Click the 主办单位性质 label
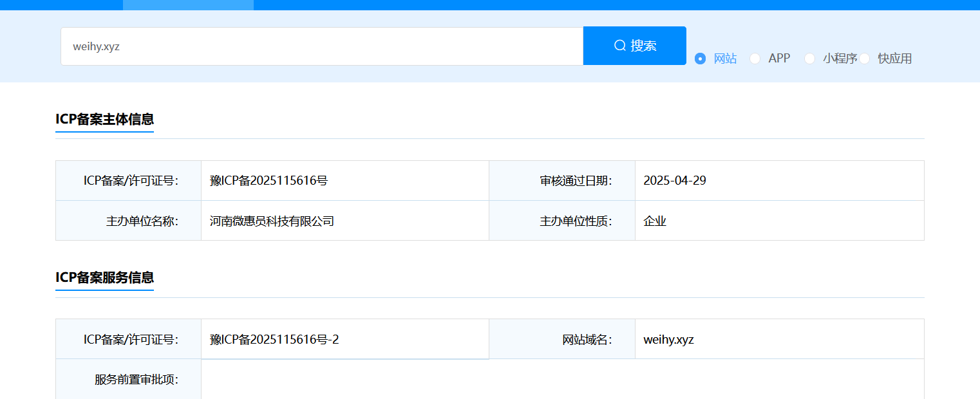This screenshot has height=399, width=980. tap(576, 221)
